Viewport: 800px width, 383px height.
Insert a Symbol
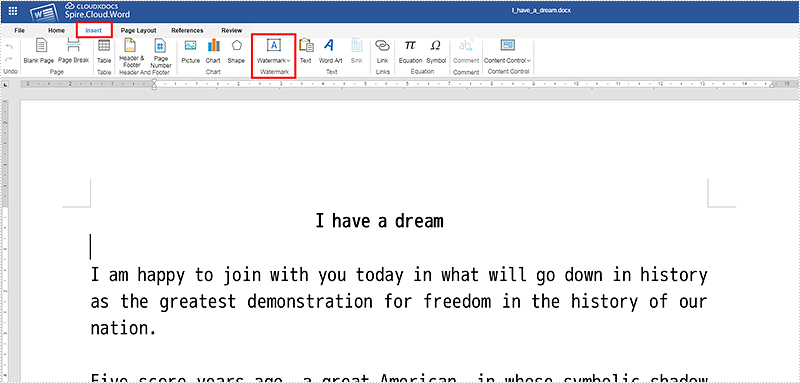point(436,52)
